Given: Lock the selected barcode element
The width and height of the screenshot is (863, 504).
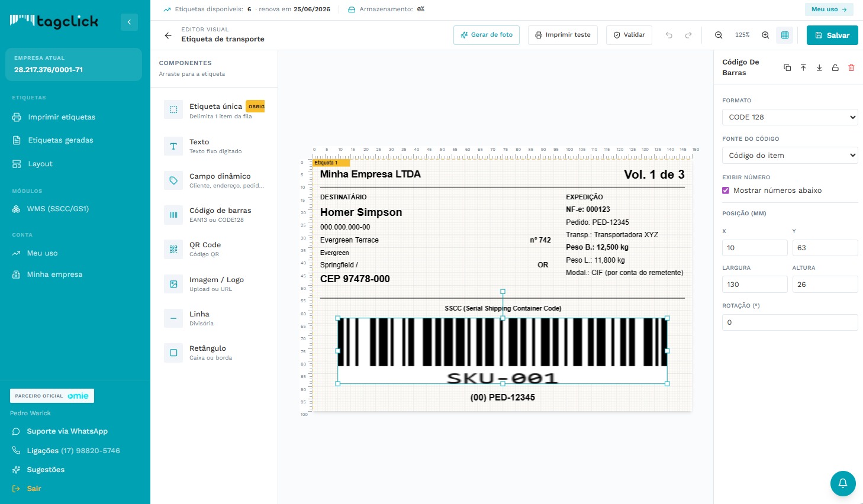Looking at the screenshot, I should pyautogui.click(x=835, y=67).
